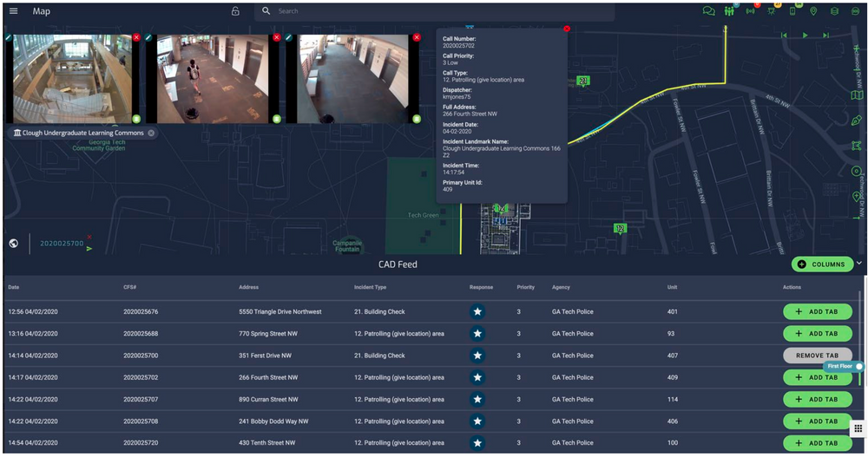The image size is (868, 457).
Task: Toggle the response star for call 2020025676
Action: 477,311
